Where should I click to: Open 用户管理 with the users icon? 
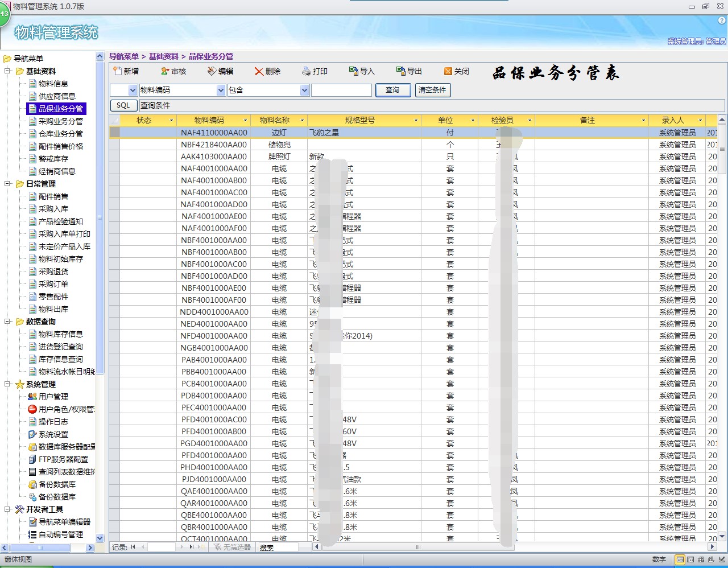click(x=32, y=397)
